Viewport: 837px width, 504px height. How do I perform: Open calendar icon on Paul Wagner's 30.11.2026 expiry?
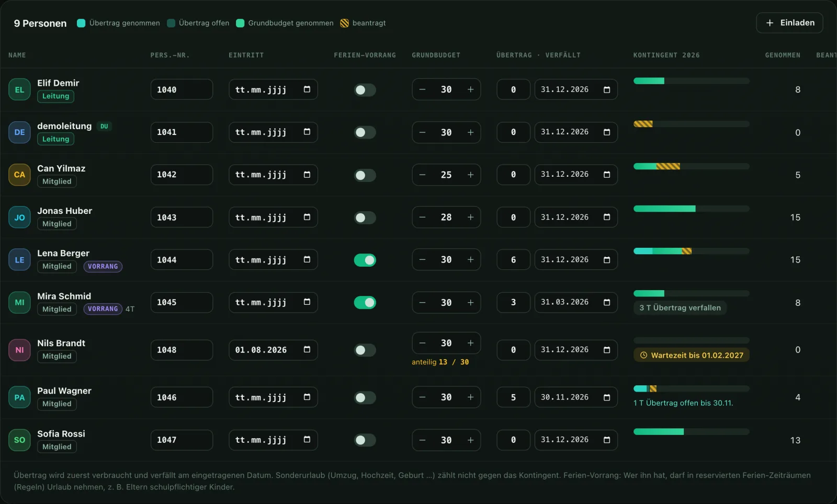coord(607,397)
